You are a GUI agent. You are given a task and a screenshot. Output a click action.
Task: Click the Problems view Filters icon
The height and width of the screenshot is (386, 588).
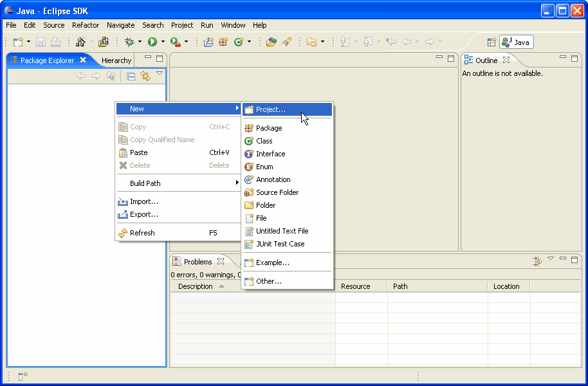[537, 261]
